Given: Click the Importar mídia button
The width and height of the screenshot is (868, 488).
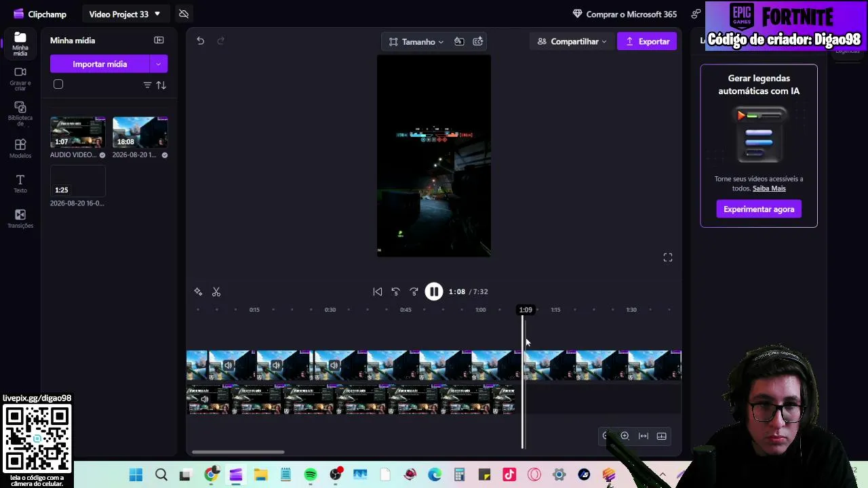Looking at the screenshot, I should pyautogui.click(x=100, y=64).
